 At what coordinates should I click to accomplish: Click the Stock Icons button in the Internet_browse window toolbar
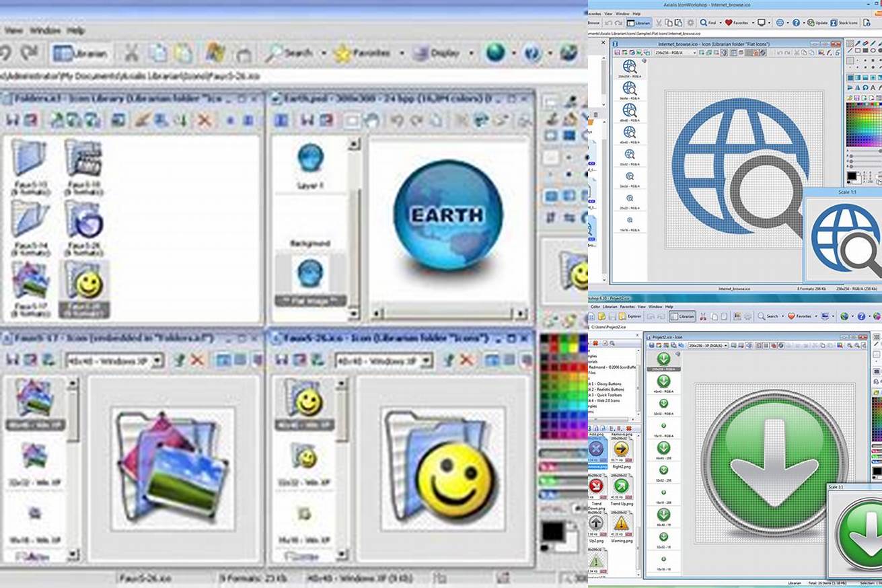coord(844,23)
